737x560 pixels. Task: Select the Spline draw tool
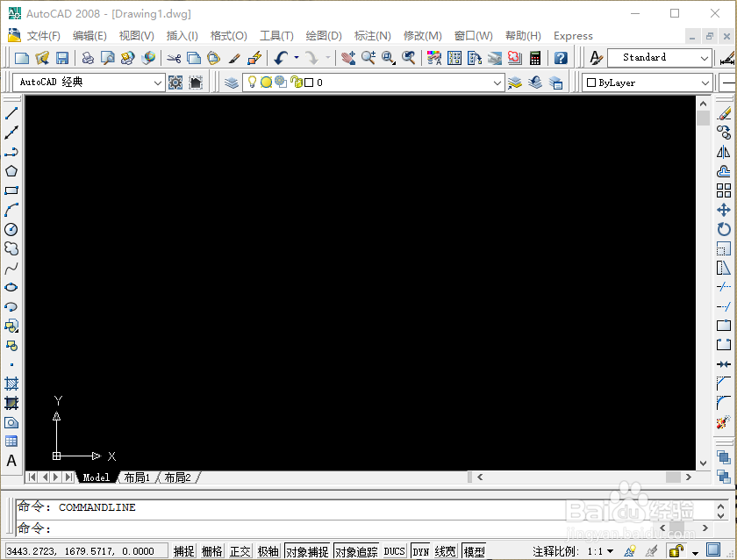coord(11,268)
